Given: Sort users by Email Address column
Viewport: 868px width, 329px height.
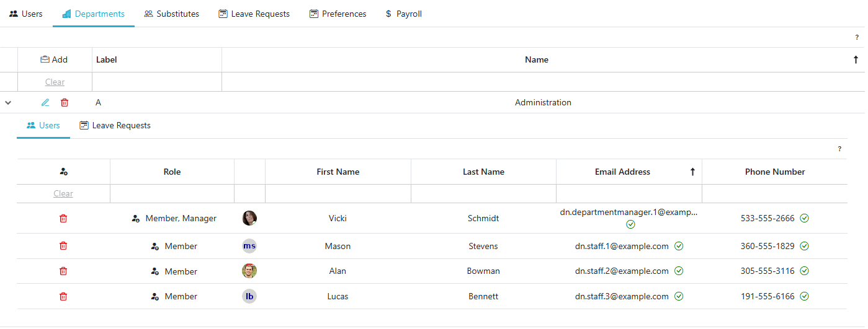Looking at the screenshot, I should [622, 172].
